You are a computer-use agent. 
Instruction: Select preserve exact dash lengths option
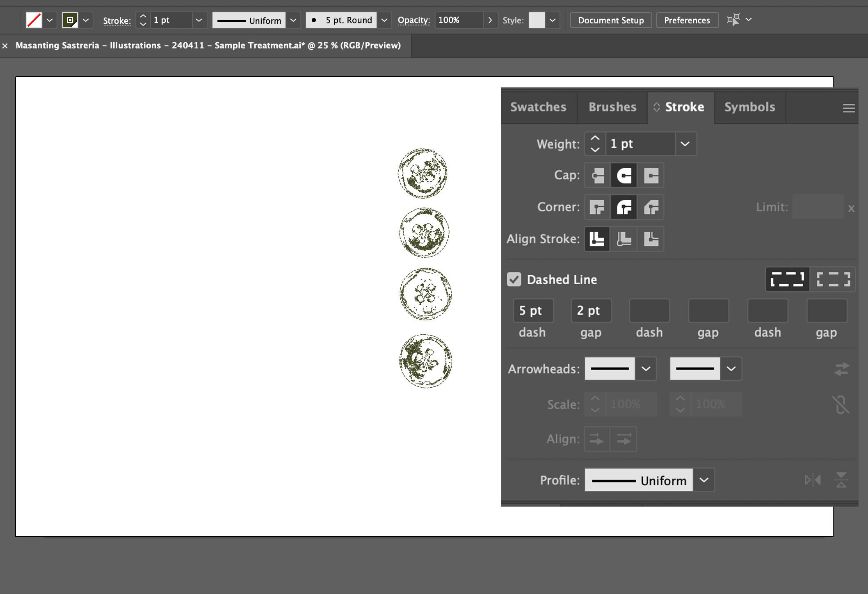[787, 279]
